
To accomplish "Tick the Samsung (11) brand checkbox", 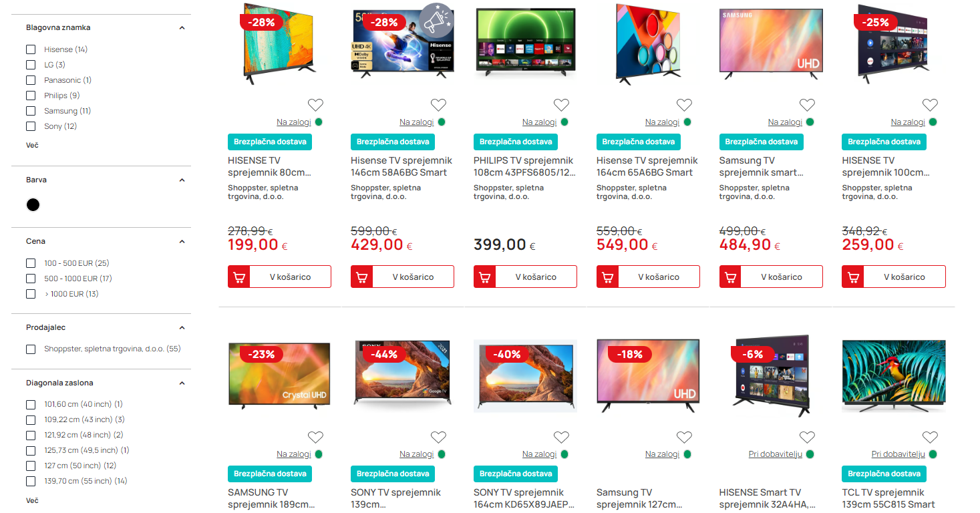I will tap(31, 111).
